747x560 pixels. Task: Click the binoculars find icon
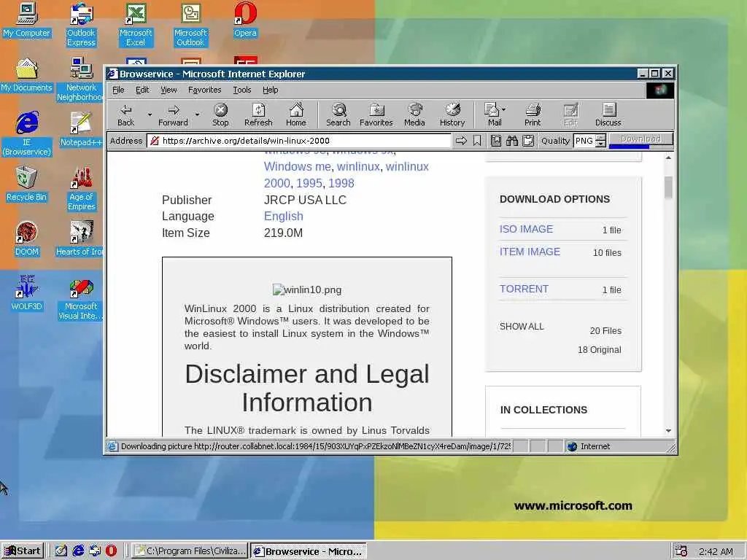tap(512, 141)
